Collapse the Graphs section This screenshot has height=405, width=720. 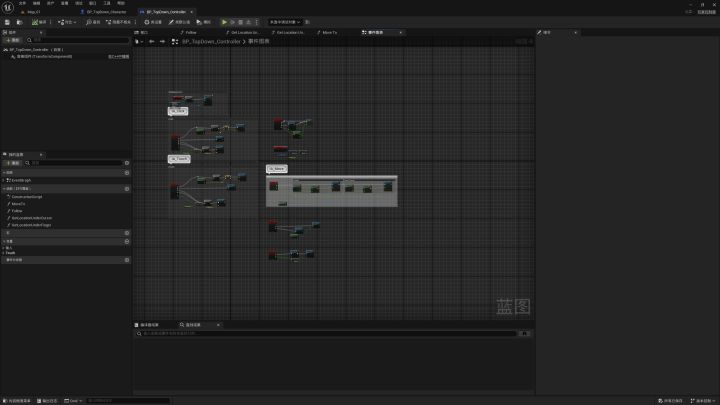[4, 173]
